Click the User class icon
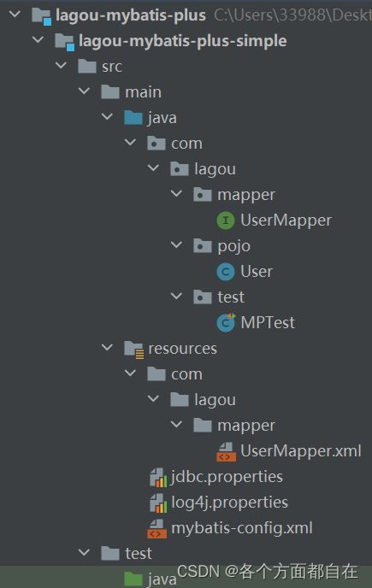 (226, 272)
